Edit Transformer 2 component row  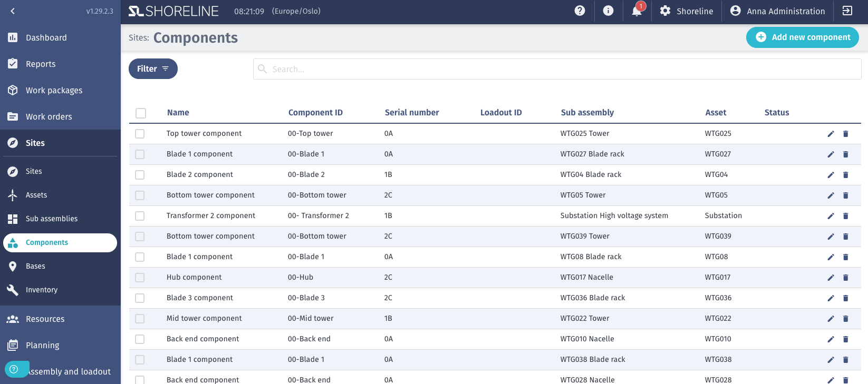pos(831,216)
